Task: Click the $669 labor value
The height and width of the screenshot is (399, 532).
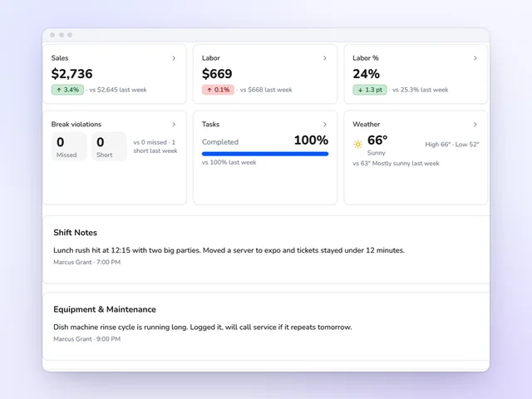Action: click(x=217, y=74)
